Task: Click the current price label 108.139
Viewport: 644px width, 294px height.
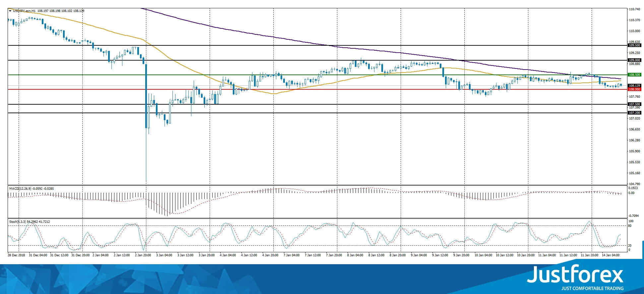Action: (634, 86)
